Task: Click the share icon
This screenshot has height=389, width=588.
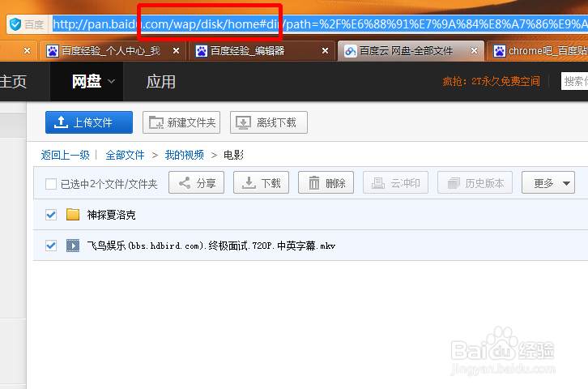Action: tap(184, 183)
